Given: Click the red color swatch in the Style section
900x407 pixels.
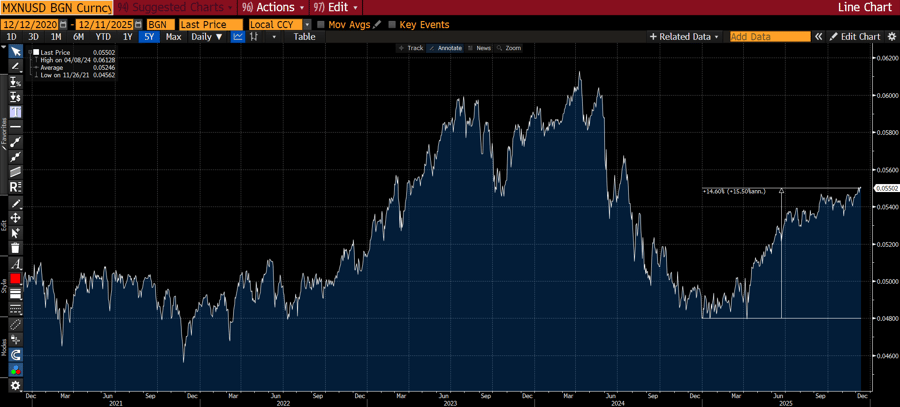Looking at the screenshot, I should click(x=15, y=279).
